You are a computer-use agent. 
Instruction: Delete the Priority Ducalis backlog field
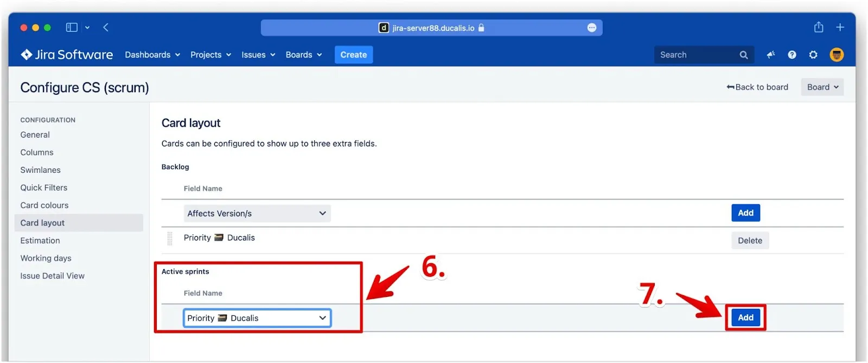750,241
